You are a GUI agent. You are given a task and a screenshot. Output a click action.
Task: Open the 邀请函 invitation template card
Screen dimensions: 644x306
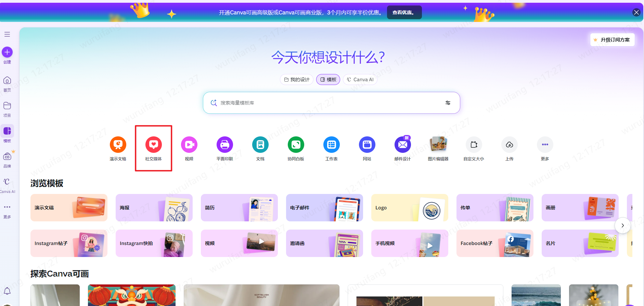(x=324, y=243)
